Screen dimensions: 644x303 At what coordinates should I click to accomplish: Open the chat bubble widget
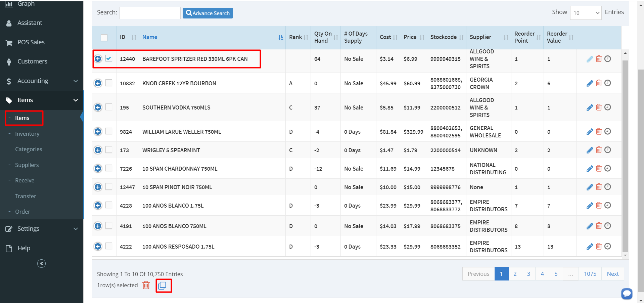[x=627, y=293]
